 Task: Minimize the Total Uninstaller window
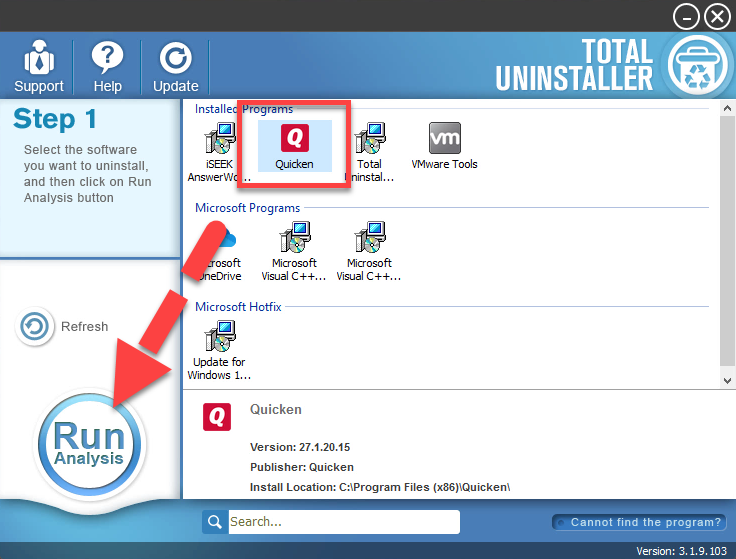[686, 17]
